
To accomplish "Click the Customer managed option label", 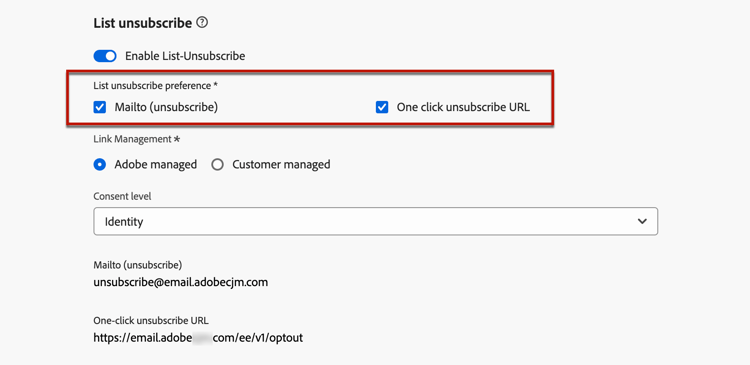I will coord(281,165).
